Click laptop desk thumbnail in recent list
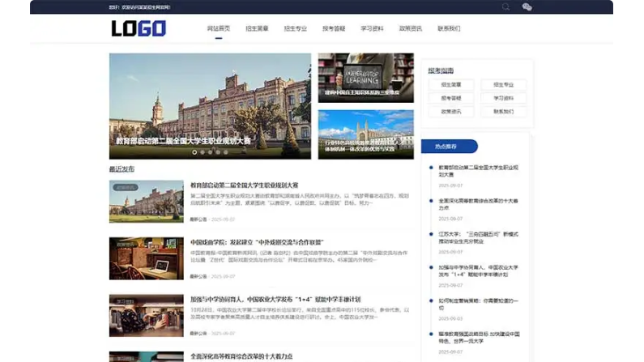Screen dimensions: 644x362 point(146,258)
